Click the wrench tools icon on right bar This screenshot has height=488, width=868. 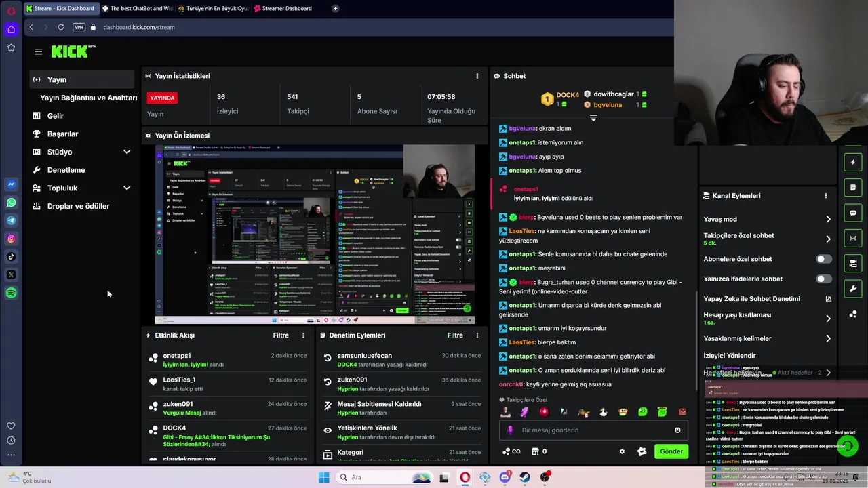pyautogui.click(x=853, y=289)
